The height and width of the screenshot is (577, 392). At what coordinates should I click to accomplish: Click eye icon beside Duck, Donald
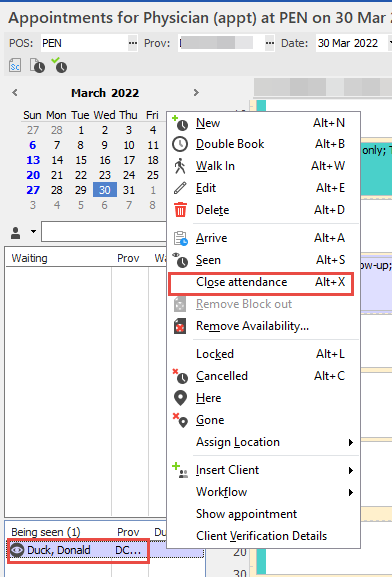(x=17, y=550)
